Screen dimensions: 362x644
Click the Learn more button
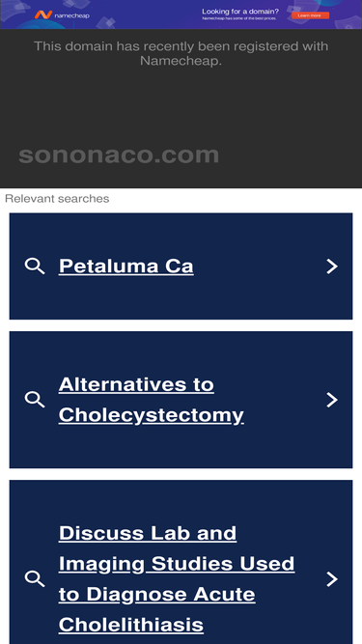pos(310,15)
